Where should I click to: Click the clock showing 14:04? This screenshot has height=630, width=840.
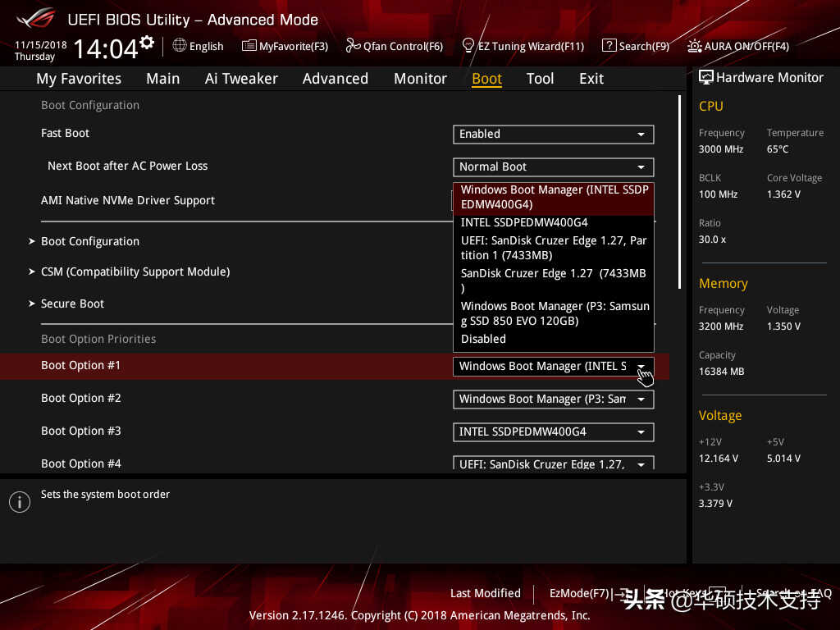tap(106, 48)
